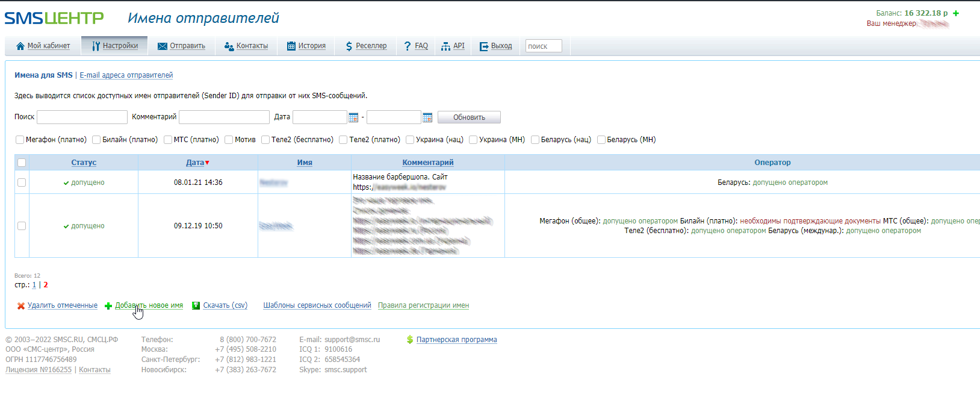The height and width of the screenshot is (418, 980).
Task: Open the Отправить menu item
Action: coord(187,46)
